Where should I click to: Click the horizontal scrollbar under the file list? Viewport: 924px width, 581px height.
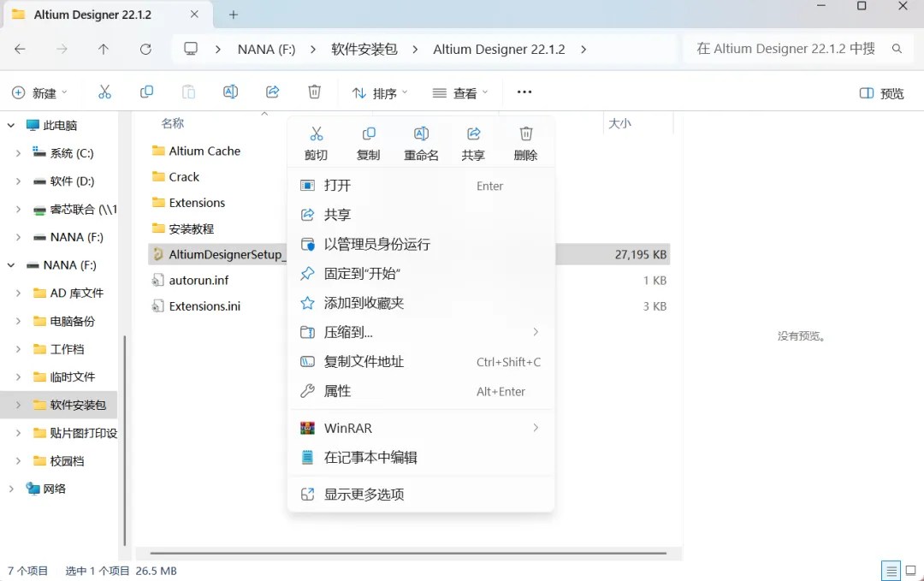pos(408,554)
